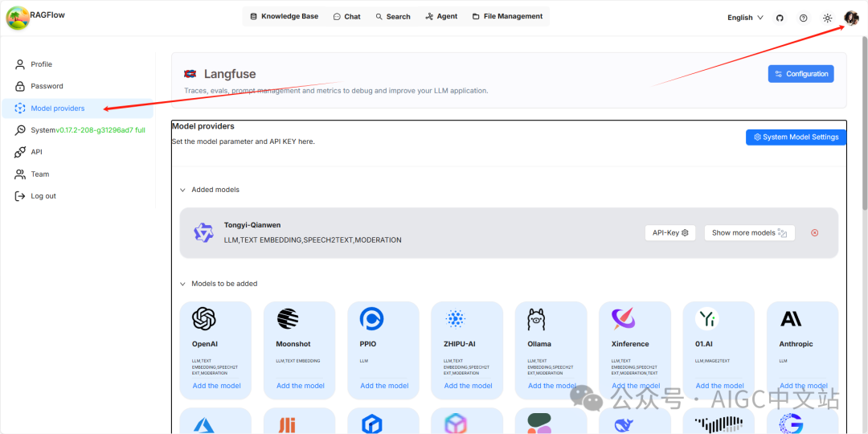The height and width of the screenshot is (434, 868).
Task: Add the model for PPIO
Action: (x=384, y=386)
